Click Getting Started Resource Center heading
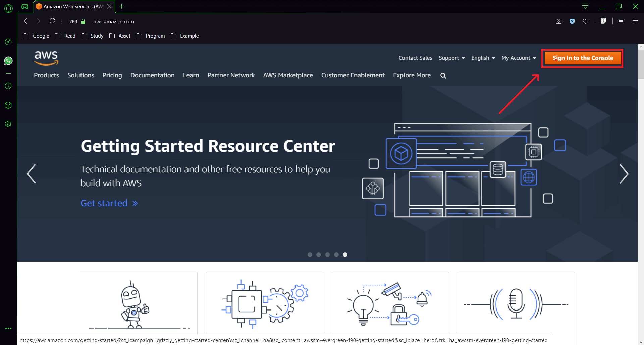 tap(208, 146)
